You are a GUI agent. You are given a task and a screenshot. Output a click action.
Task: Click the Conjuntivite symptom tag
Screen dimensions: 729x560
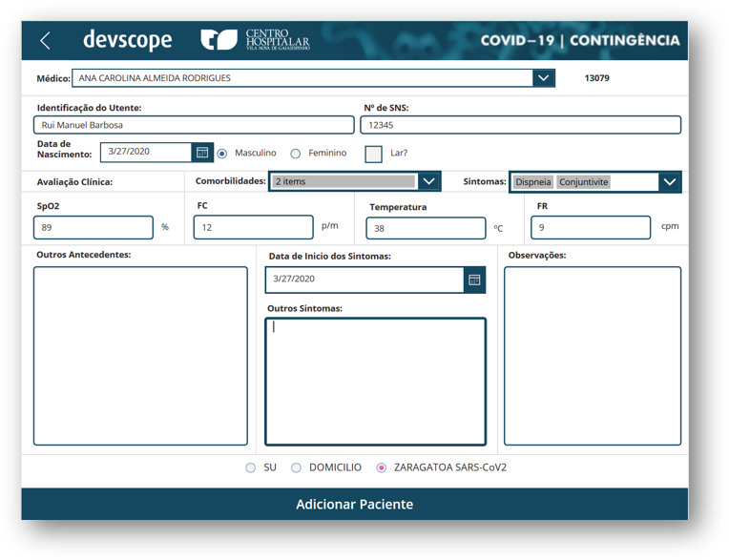[583, 181]
